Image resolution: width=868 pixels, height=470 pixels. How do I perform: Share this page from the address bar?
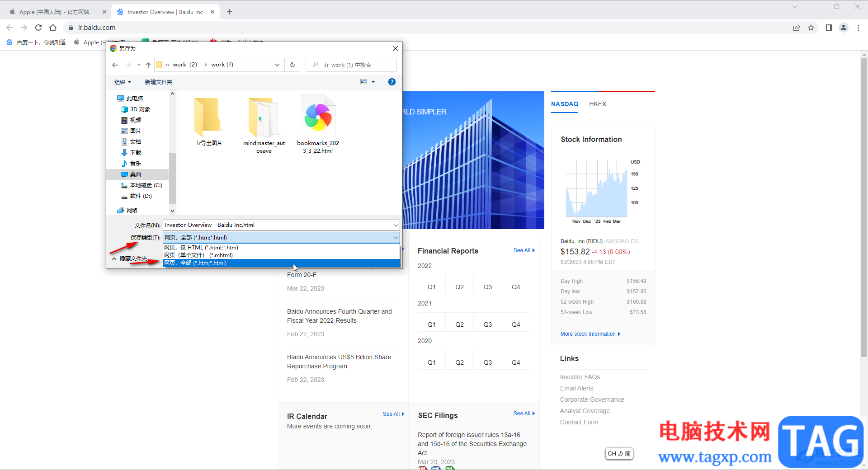coord(797,28)
